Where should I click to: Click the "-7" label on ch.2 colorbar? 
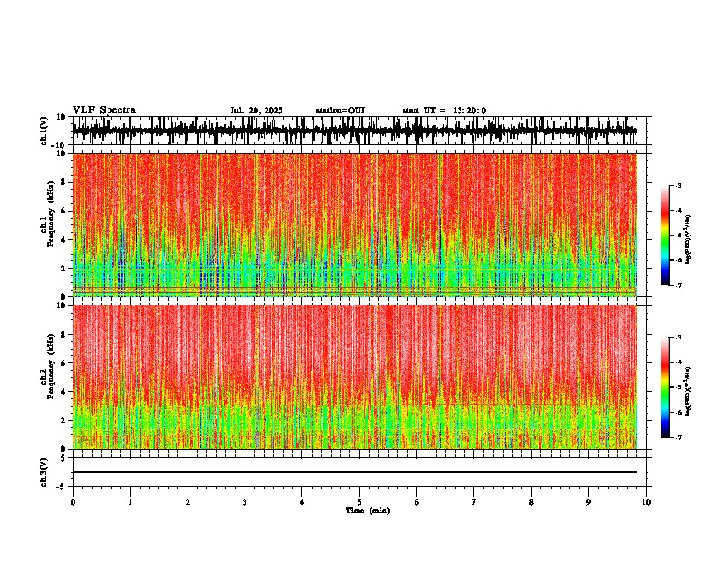(x=678, y=437)
